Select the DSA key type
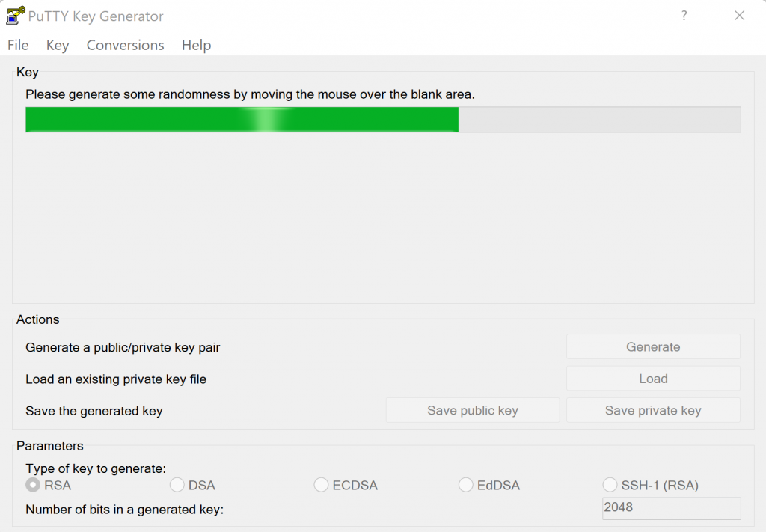 coord(177,485)
